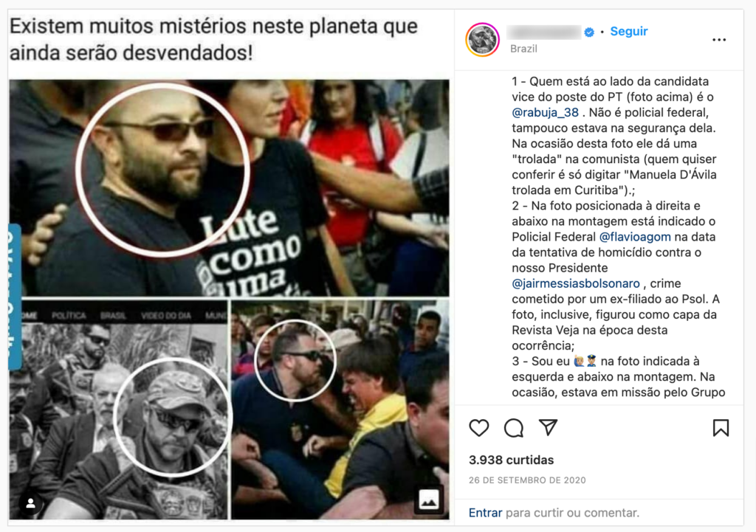Save post using the bookmark icon
This screenshot has height=532, width=756.
(721, 427)
